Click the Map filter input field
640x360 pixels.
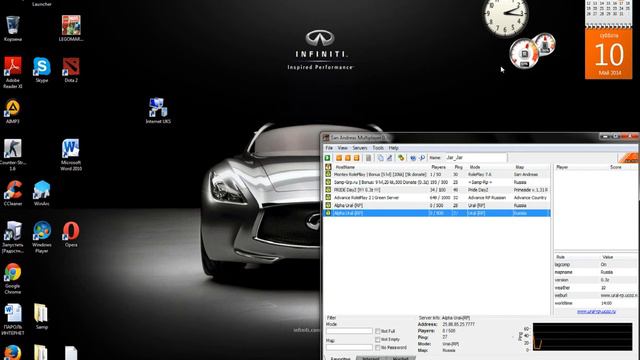point(349,347)
